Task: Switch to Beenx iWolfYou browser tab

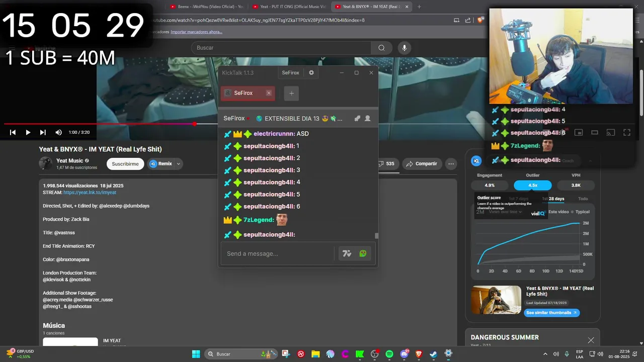Action: point(206,7)
